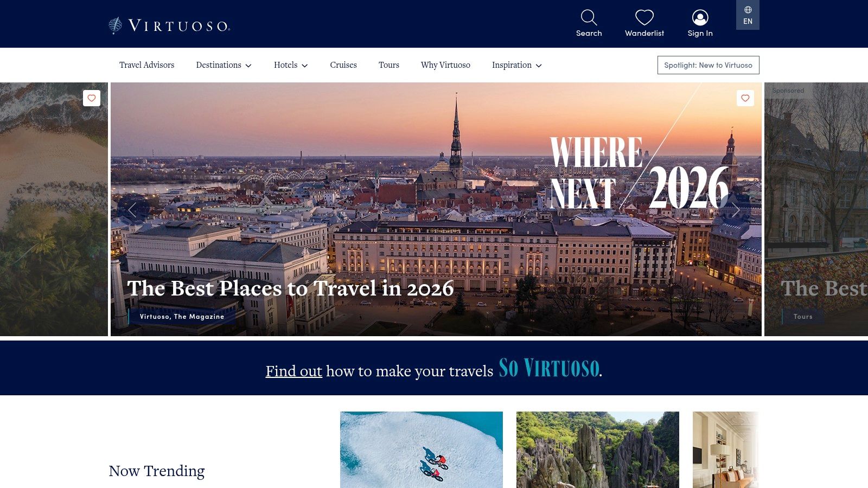Open the EN language globe selector
868x488 pixels.
(x=748, y=15)
